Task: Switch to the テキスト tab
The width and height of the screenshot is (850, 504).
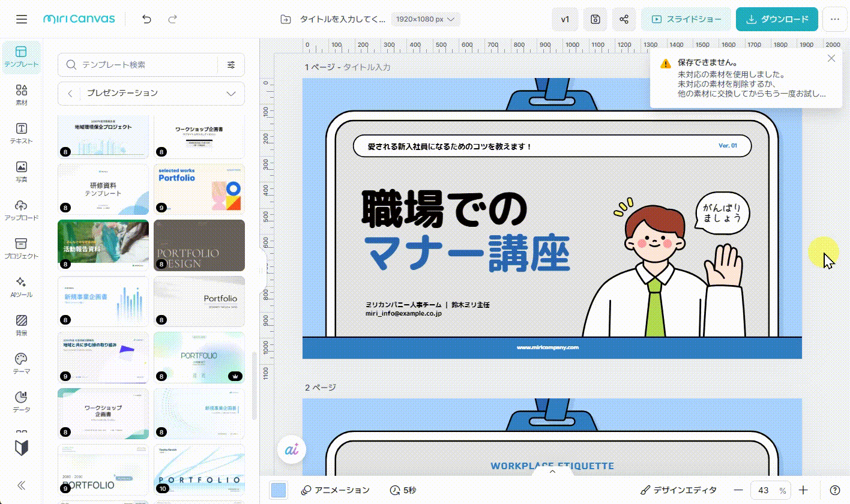Action: [x=21, y=133]
